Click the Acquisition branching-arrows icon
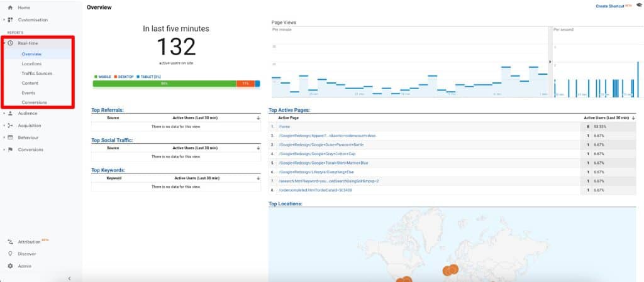Image resolution: width=644 pixels, height=282 pixels. click(x=10, y=126)
